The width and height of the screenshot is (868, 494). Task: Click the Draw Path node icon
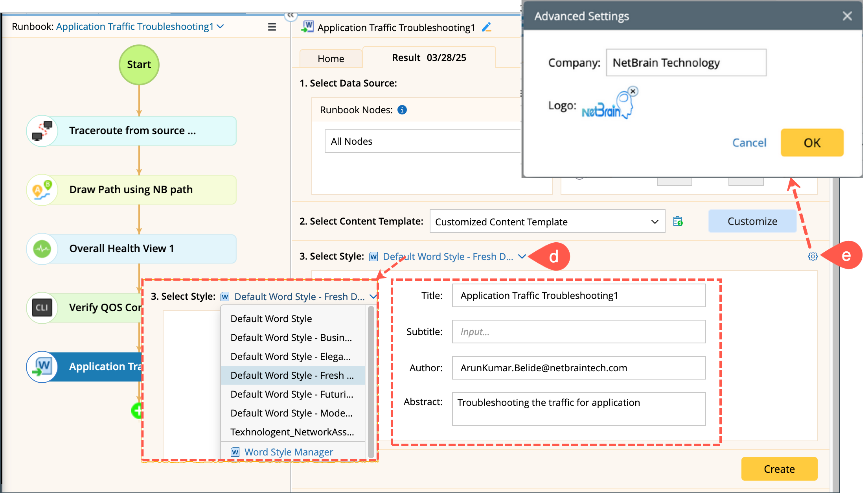(x=42, y=190)
